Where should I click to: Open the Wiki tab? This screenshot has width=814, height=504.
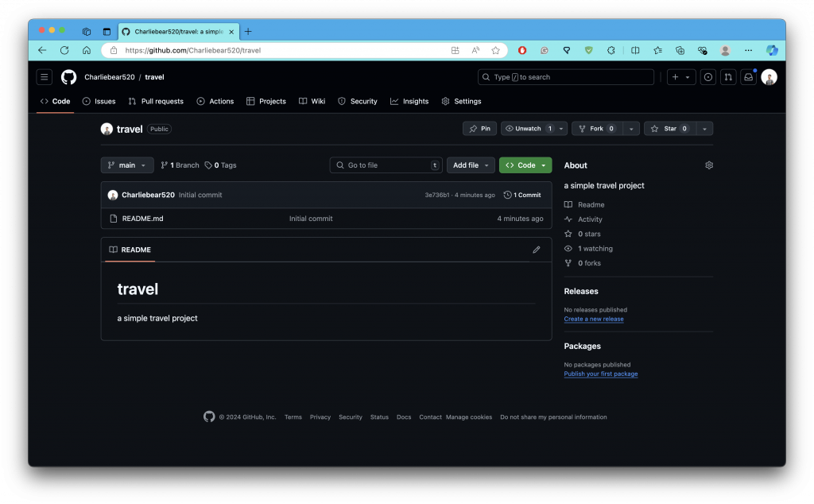[x=312, y=101]
